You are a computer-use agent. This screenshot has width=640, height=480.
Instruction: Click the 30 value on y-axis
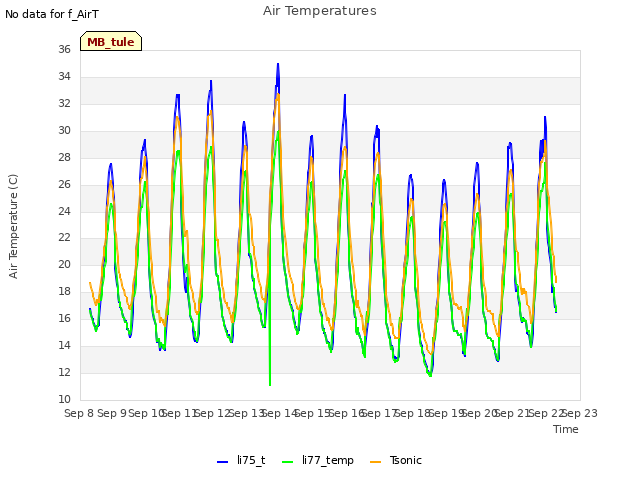(x=64, y=130)
